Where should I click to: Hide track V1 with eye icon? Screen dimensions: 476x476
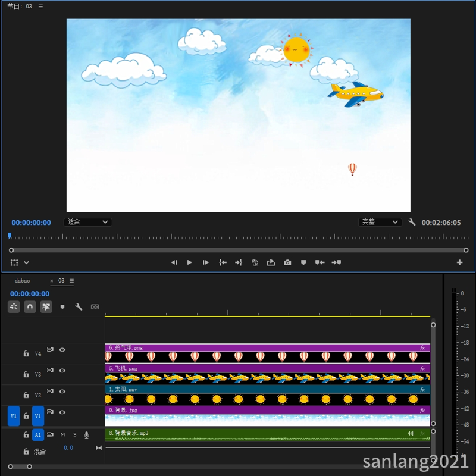coord(62,412)
